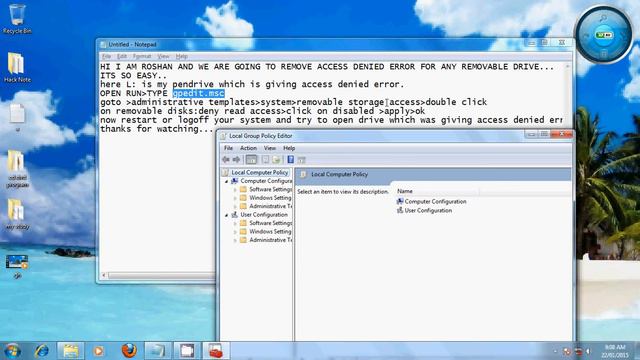Open the blue Help toolbar icon
Screen dimensions: 640x360
291,160
